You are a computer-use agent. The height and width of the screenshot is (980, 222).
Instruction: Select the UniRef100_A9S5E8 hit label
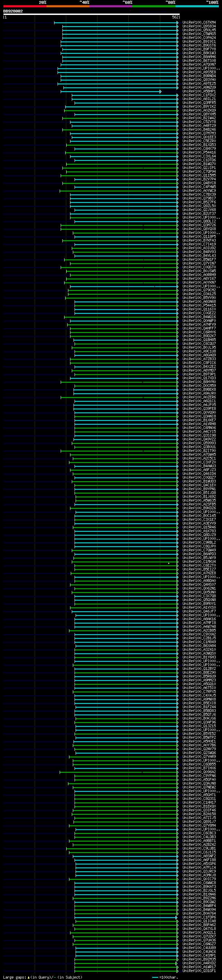coord(199,72)
